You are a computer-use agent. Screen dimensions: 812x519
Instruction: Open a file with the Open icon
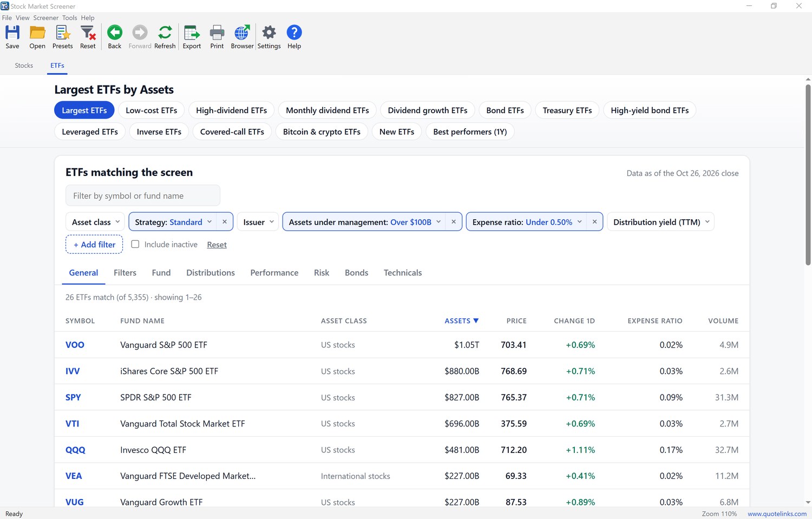coord(37,37)
